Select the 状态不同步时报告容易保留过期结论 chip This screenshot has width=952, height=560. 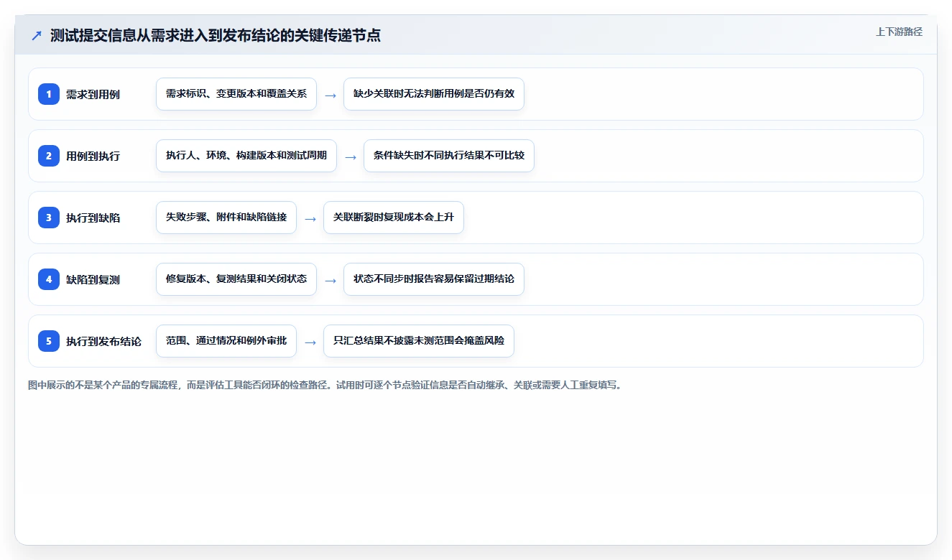tap(434, 279)
